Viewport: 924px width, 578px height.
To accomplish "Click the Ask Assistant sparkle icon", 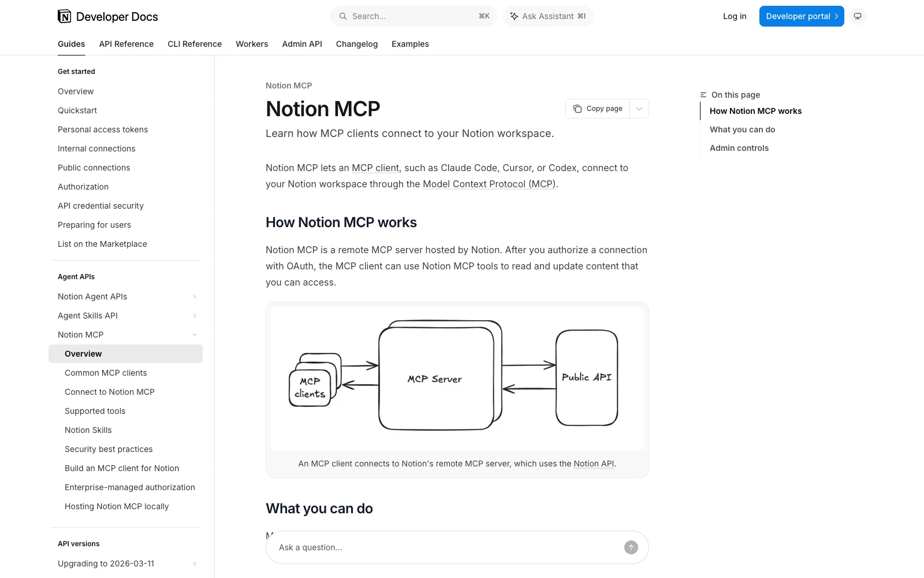I will [514, 16].
